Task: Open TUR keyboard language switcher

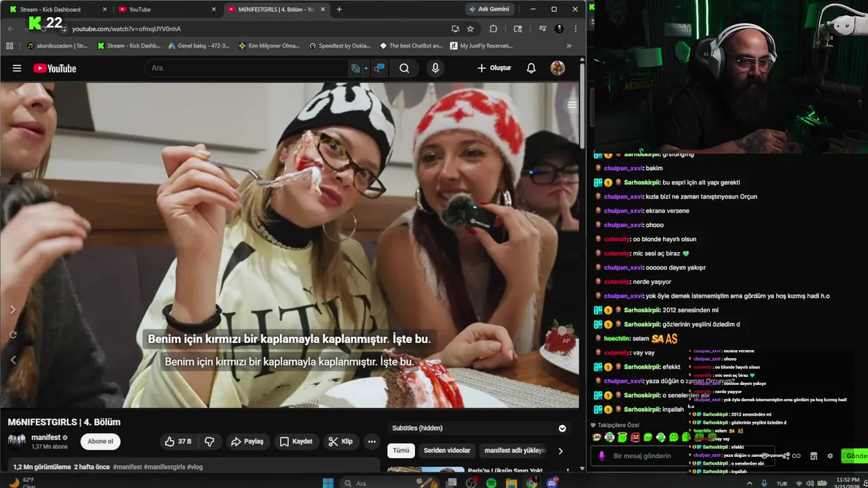Action: coord(782,484)
